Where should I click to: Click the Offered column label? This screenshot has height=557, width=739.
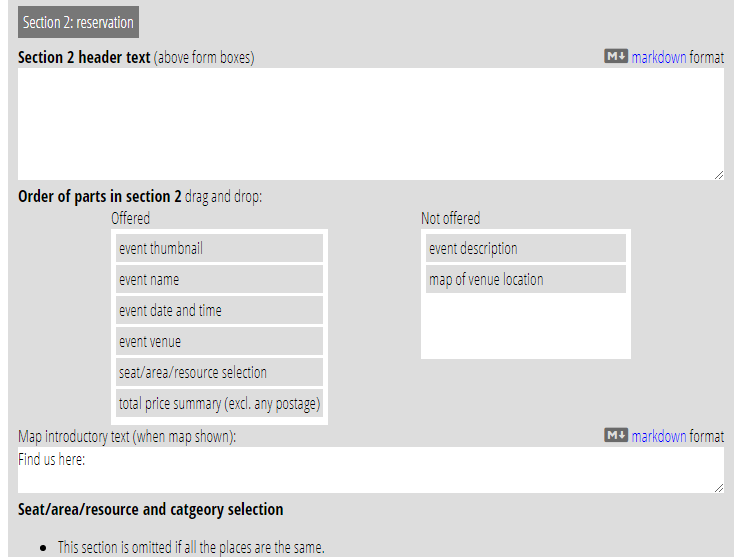coord(131,219)
